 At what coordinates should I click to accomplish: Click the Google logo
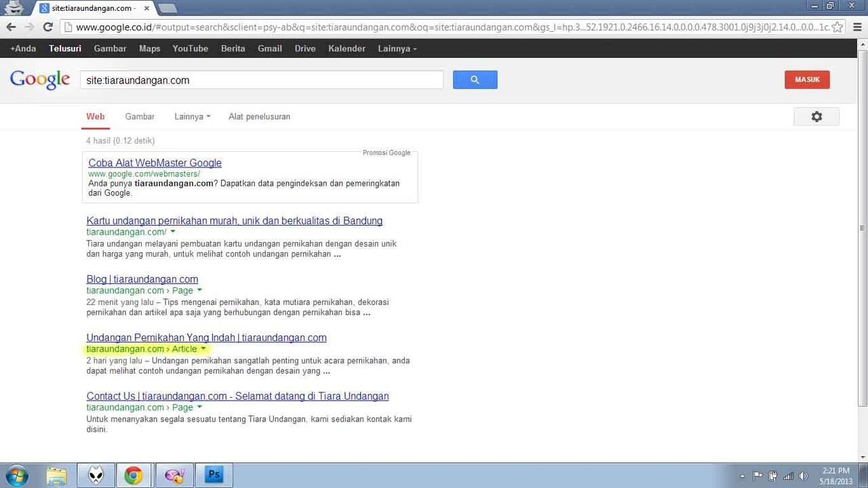[x=40, y=79]
